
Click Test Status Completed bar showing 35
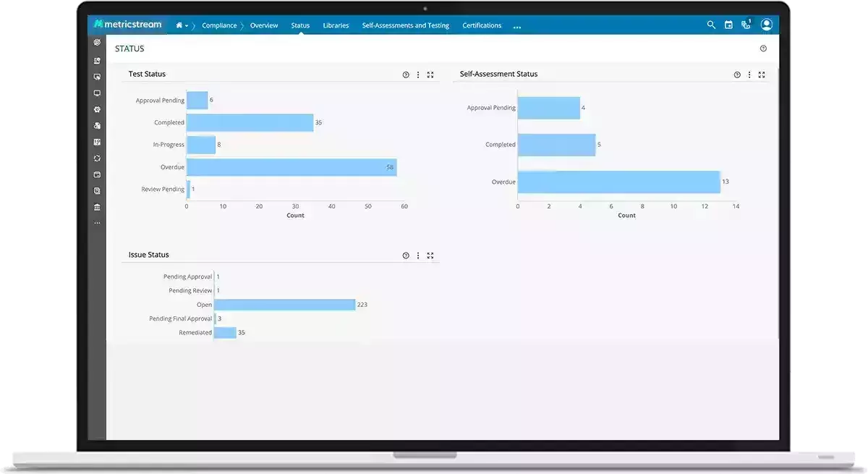coord(250,122)
